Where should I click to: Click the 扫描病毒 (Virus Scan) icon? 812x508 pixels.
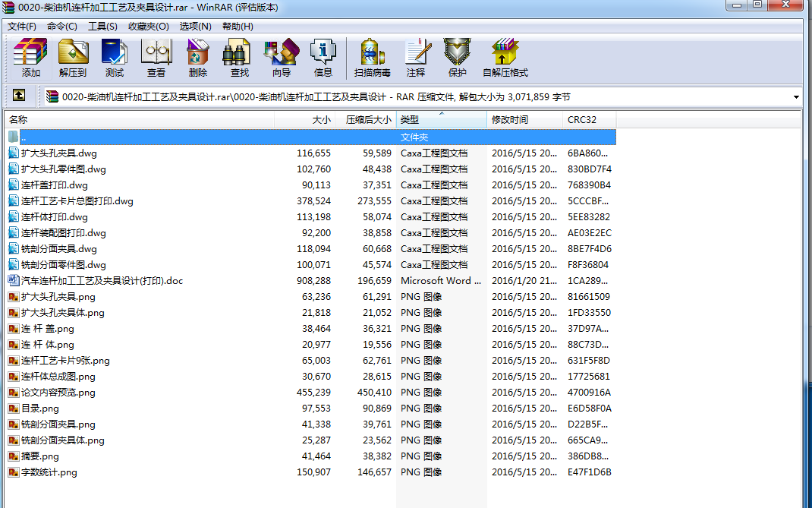pos(372,58)
